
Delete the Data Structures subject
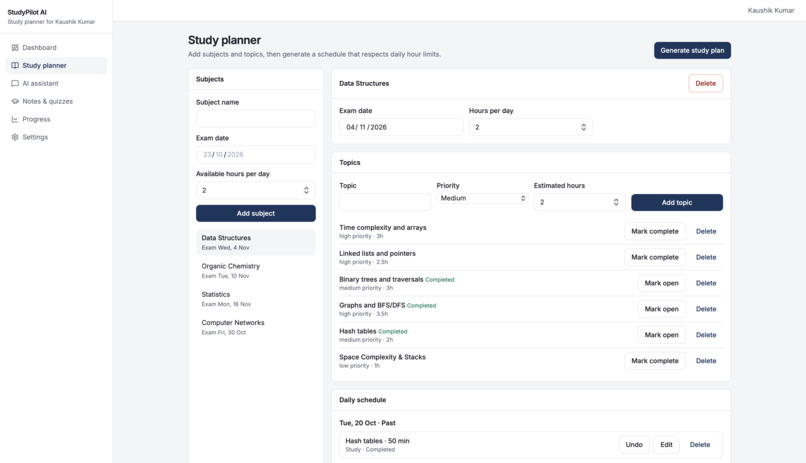(705, 84)
